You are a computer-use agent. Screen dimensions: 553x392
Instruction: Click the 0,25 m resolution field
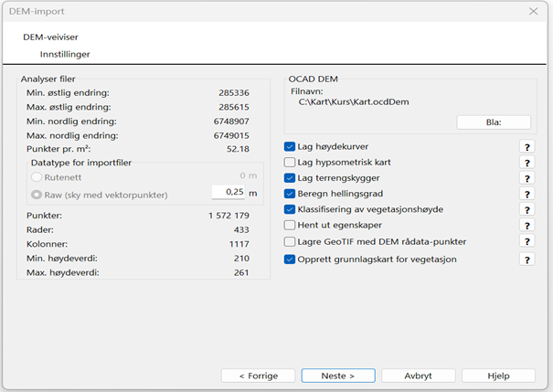229,192
